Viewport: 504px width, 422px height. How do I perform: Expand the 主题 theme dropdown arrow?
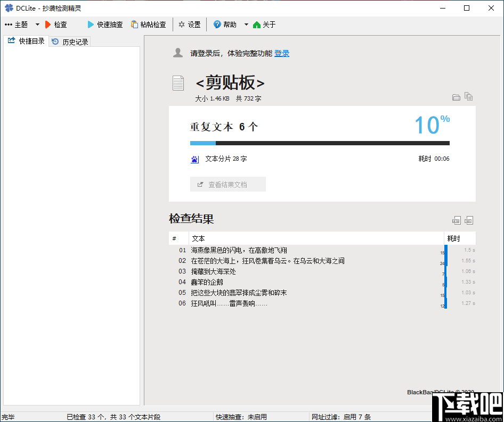tap(37, 24)
